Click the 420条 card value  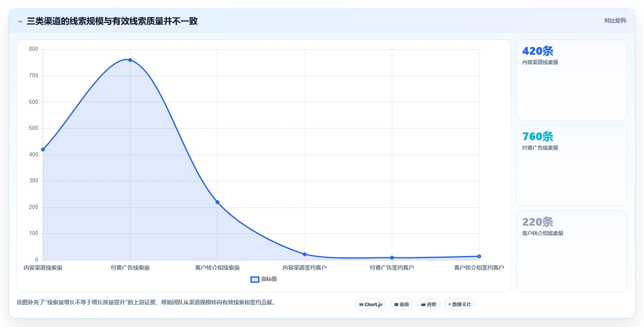(x=538, y=51)
